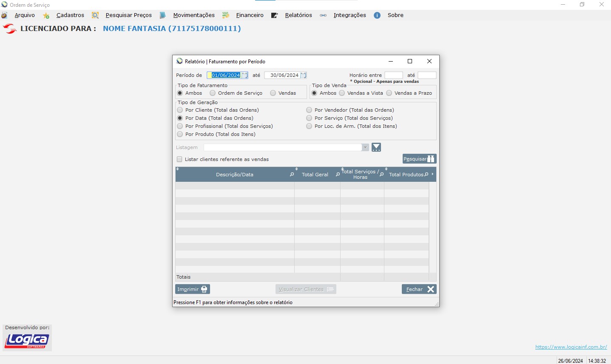Enable Listar clientes referente as vendas

point(179,159)
